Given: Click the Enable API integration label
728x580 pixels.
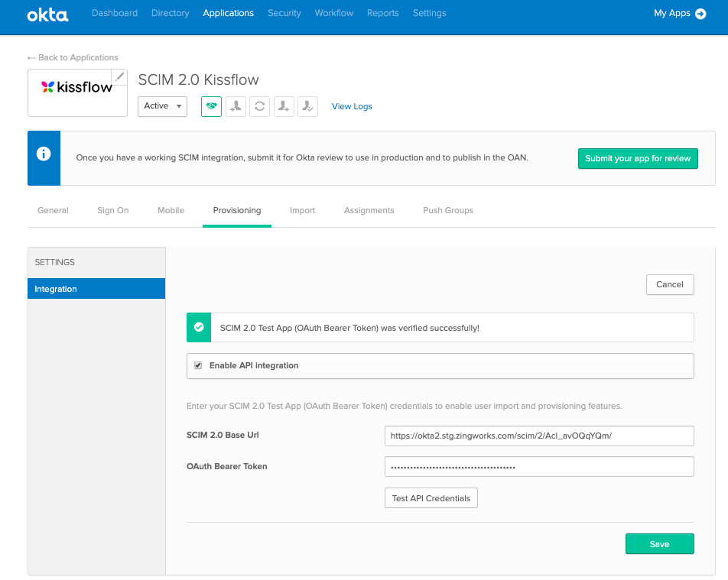Looking at the screenshot, I should [254, 365].
